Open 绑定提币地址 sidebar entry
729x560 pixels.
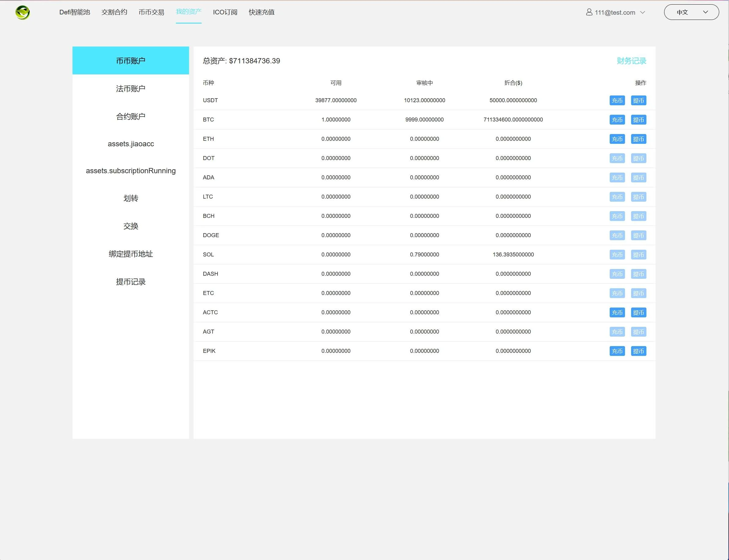[x=131, y=254]
